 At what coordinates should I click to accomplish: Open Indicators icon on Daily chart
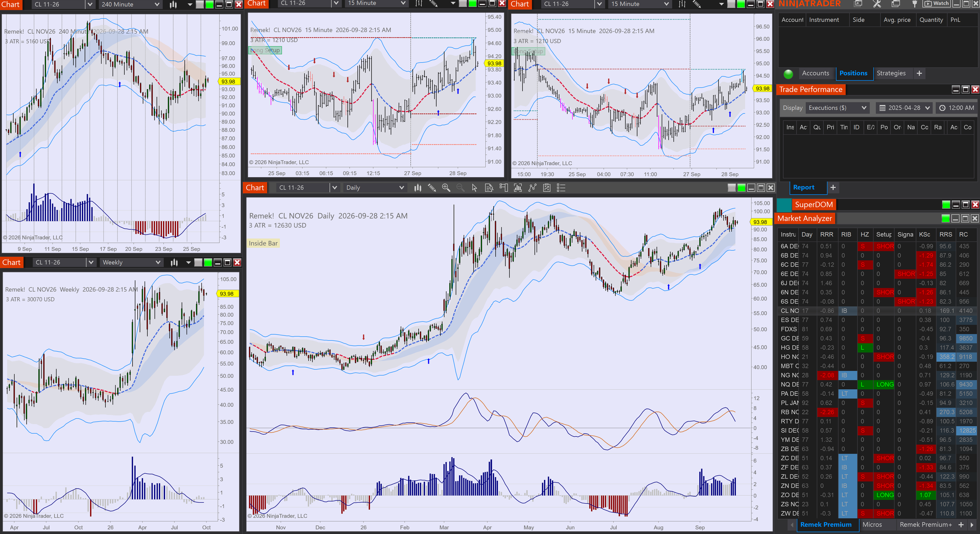532,188
